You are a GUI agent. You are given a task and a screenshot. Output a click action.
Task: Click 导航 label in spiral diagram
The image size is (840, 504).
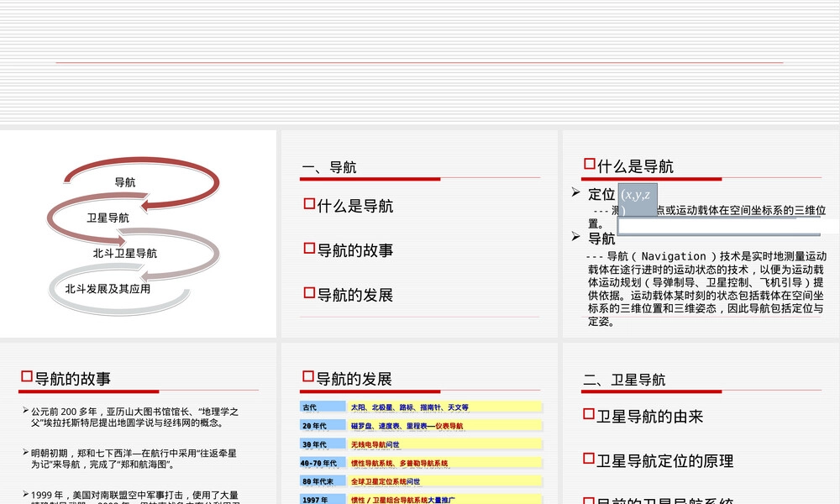125,182
